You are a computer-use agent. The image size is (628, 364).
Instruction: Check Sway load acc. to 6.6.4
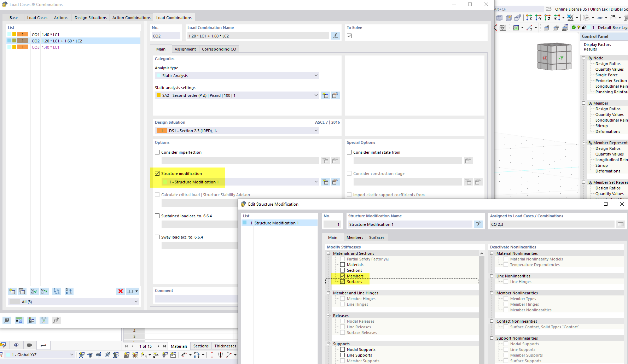157,237
